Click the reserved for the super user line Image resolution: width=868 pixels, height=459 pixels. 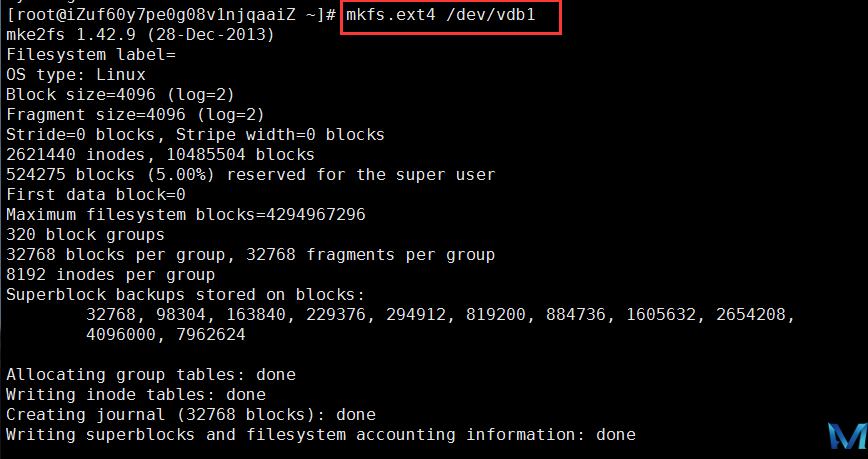coord(250,175)
